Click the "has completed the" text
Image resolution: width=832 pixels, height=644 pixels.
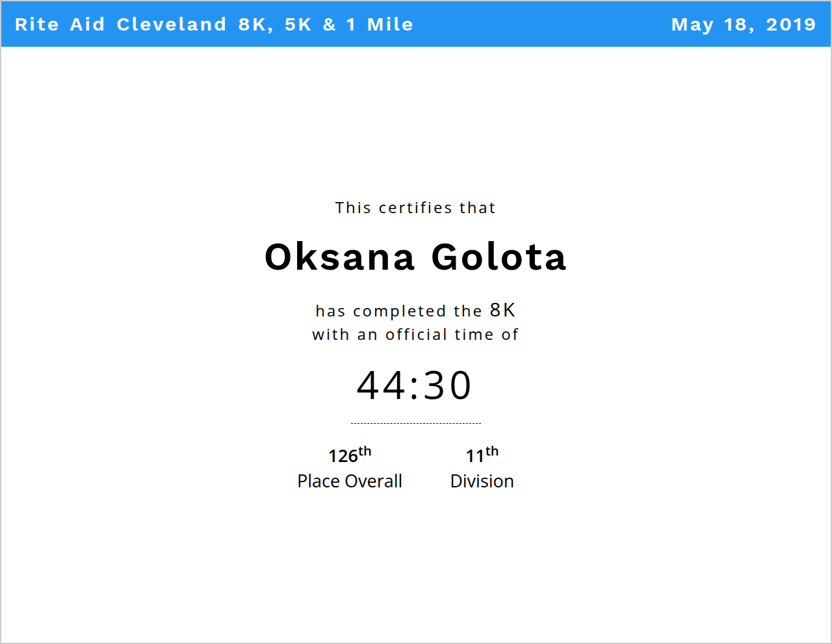[398, 311]
